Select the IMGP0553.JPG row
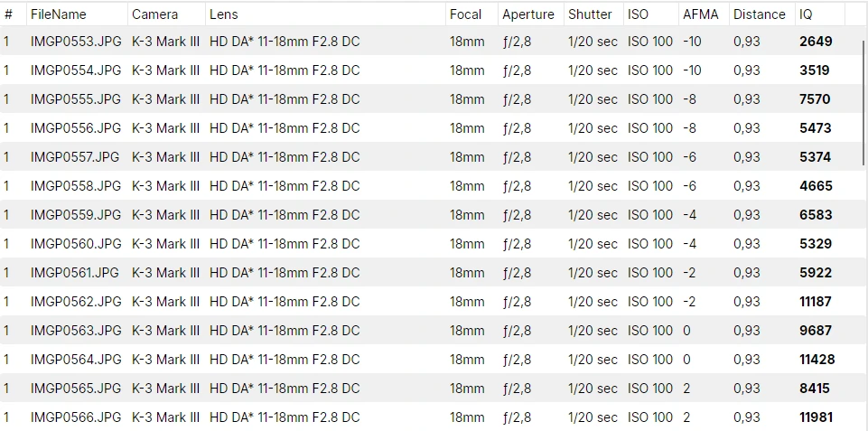This screenshot has height=431, width=868. pos(76,42)
